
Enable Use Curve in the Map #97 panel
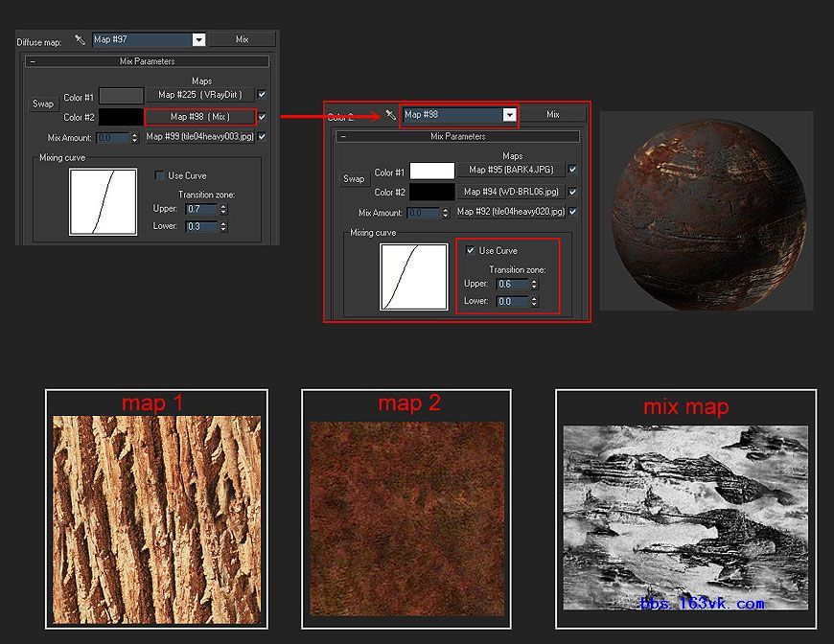[160, 175]
